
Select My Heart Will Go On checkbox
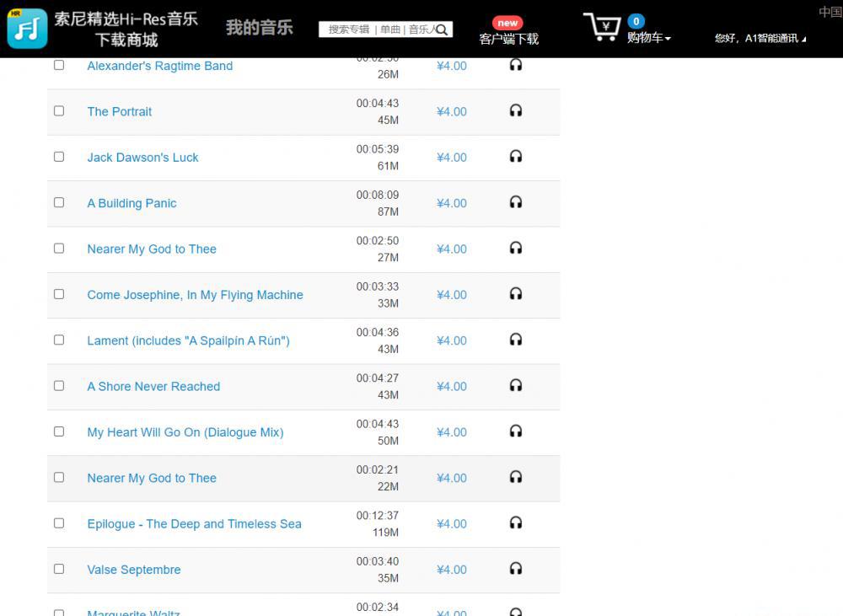pyautogui.click(x=59, y=431)
